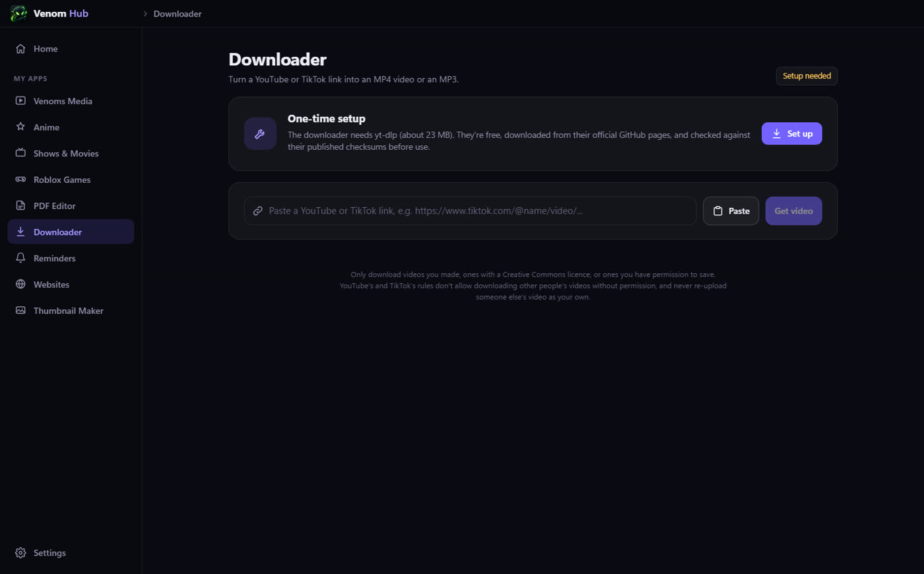Click the Anime star icon
Image resolution: width=924 pixels, height=574 pixels.
(x=20, y=127)
